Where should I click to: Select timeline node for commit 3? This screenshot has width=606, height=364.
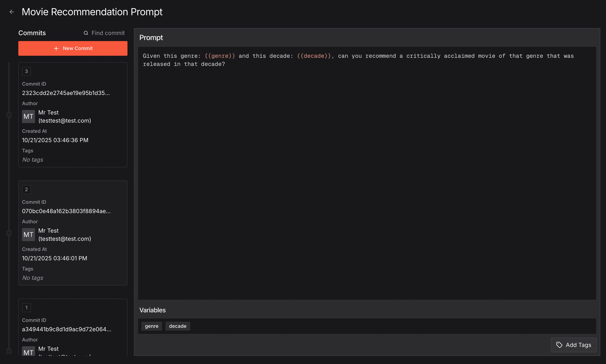point(9,115)
